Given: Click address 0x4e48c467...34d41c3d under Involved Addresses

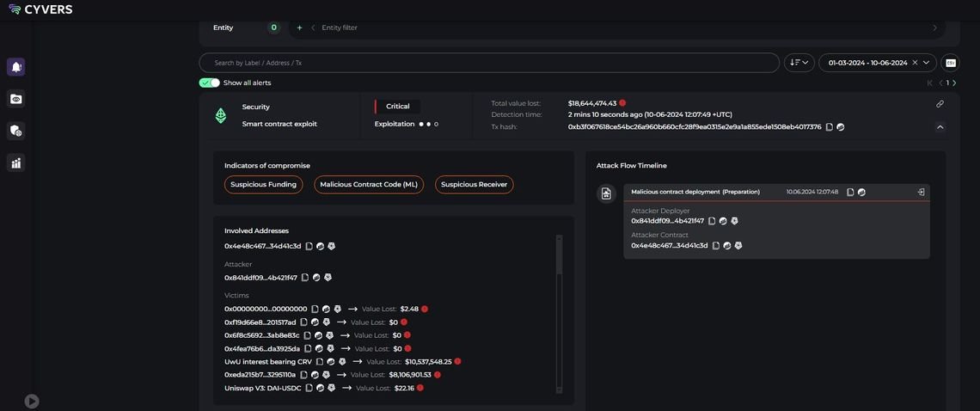Looking at the screenshot, I should 262,247.
